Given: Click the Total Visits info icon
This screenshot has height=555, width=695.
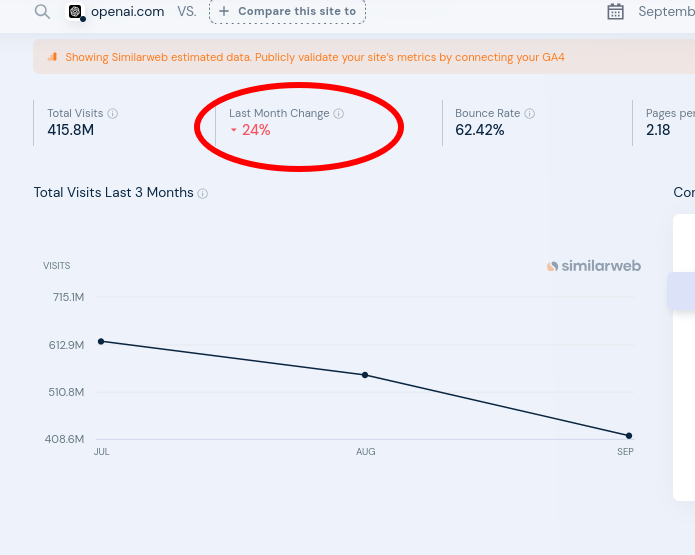Looking at the screenshot, I should pos(113,114).
